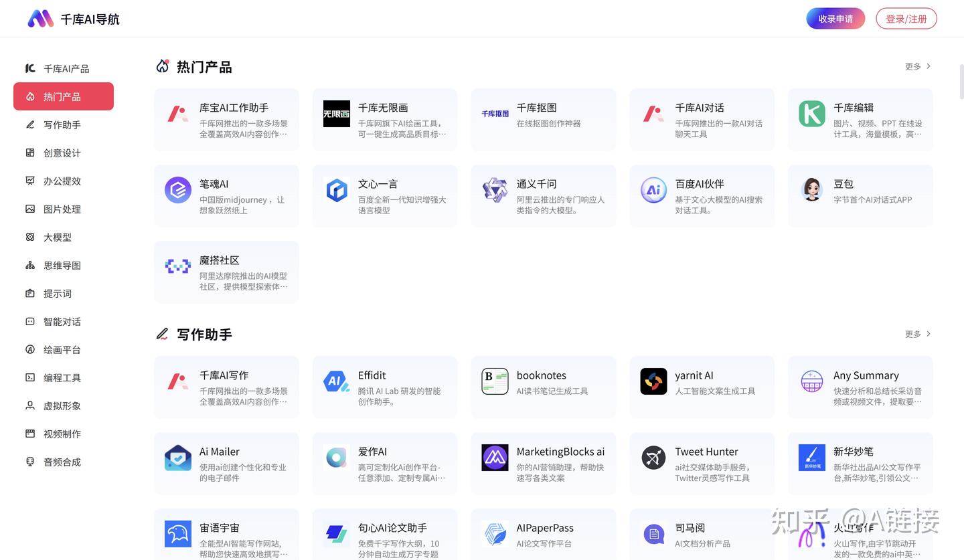Click the 登录/注册 button

[906, 19]
